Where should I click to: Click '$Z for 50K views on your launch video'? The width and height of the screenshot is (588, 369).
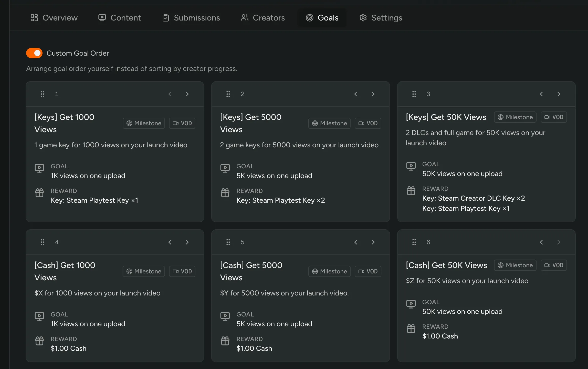pyautogui.click(x=467, y=281)
